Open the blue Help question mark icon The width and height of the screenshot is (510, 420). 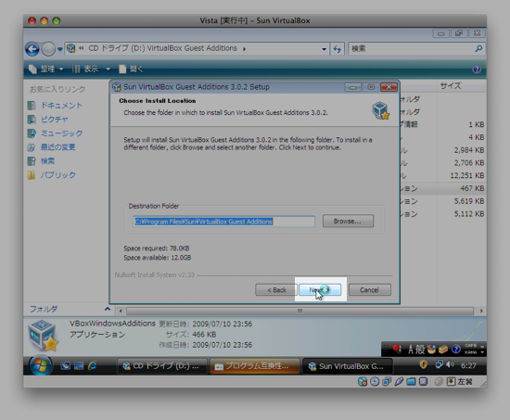(477, 70)
